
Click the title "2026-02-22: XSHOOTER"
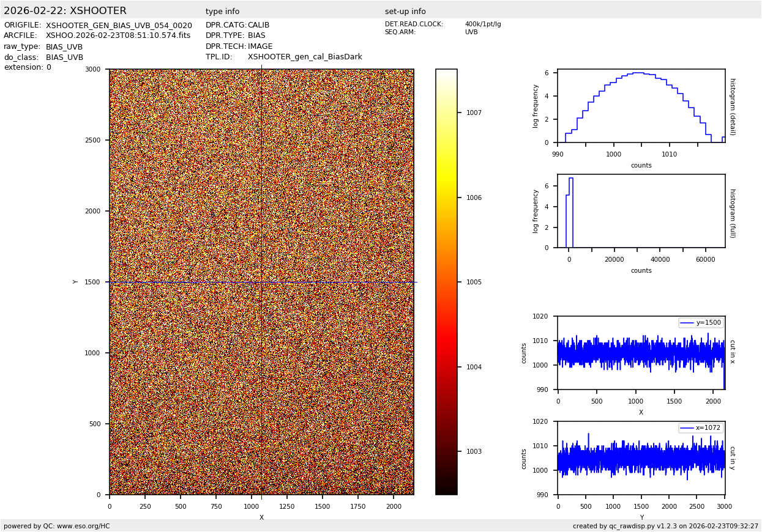point(65,11)
